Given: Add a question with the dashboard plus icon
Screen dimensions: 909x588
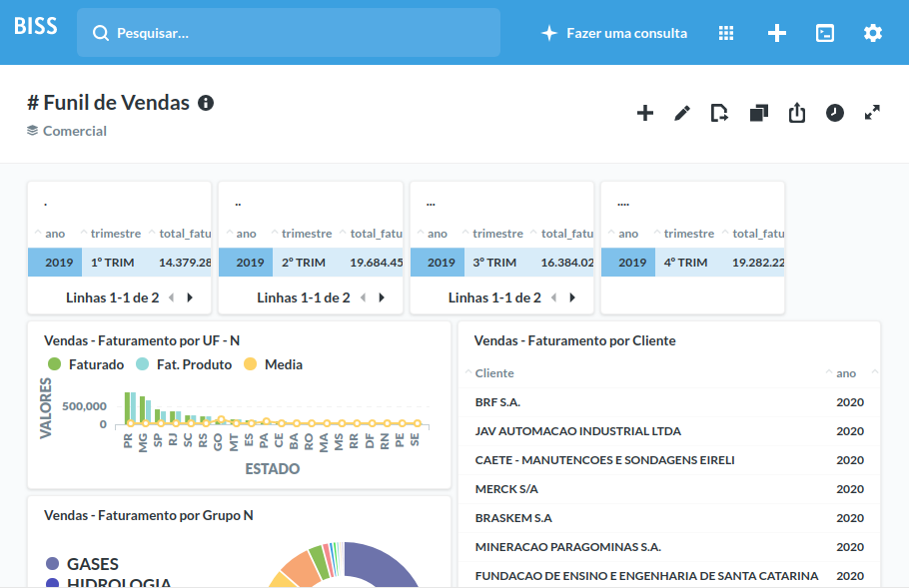Looking at the screenshot, I should pyautogui.click(x=644, y=113).
